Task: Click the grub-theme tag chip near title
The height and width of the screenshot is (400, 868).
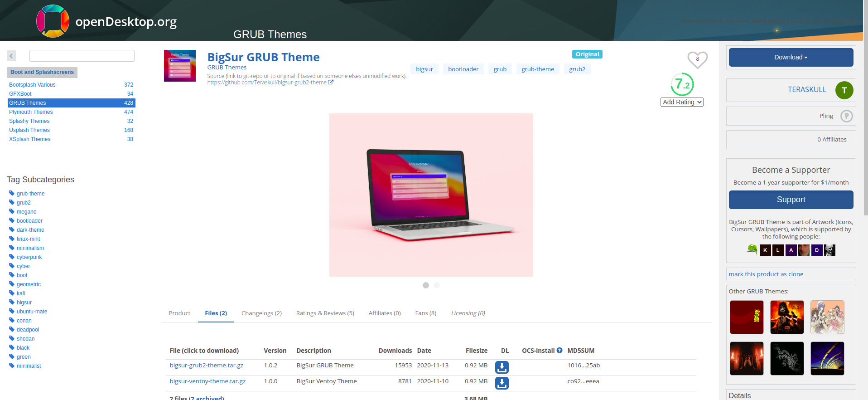Action: click(x=538, y=69)
